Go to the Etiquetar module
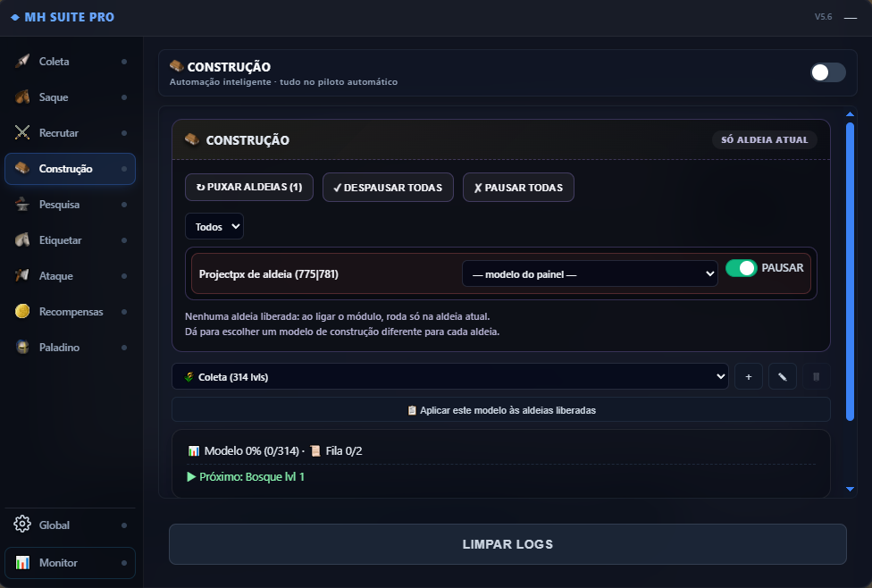The width and height of the screenshot is (872, 588). pyautogui.click(x=70, y=239)
